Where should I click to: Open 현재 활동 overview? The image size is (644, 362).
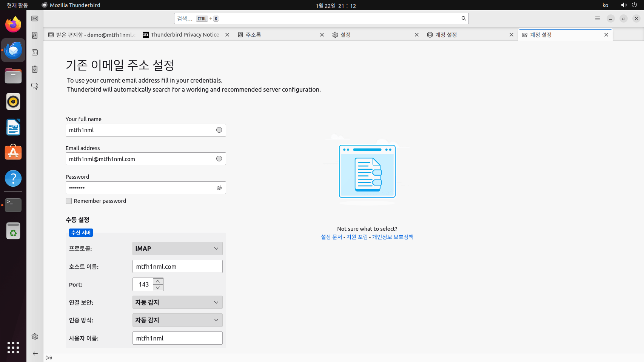(17, 5)
